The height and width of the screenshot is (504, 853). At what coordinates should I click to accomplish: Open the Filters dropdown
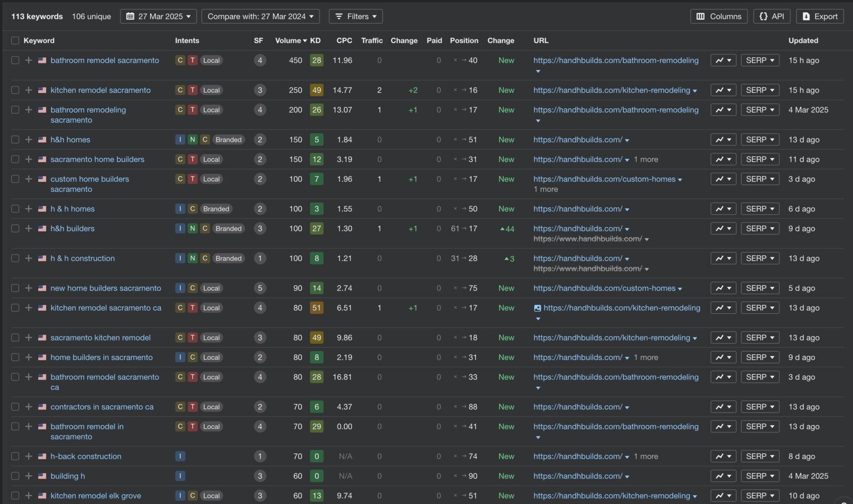356,17
